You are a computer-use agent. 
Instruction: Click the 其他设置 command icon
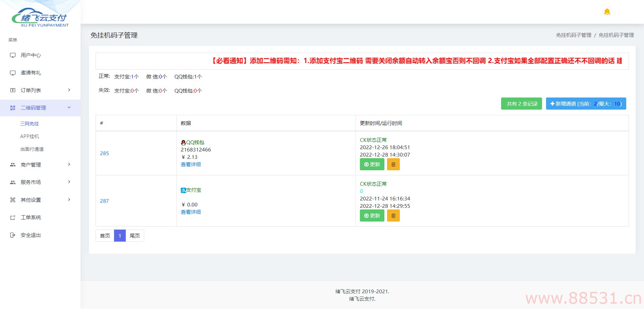click(x=13, y=200)
